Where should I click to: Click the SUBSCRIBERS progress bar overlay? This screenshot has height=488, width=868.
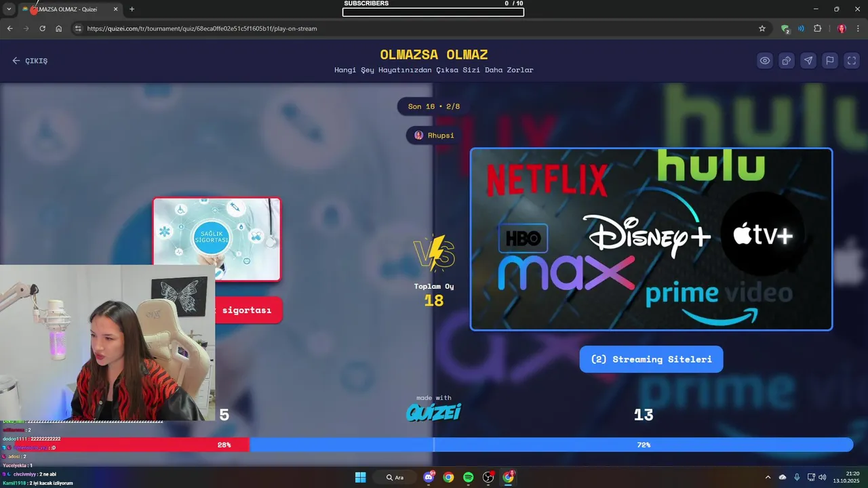pyautogui.click(x=433, y=12)
